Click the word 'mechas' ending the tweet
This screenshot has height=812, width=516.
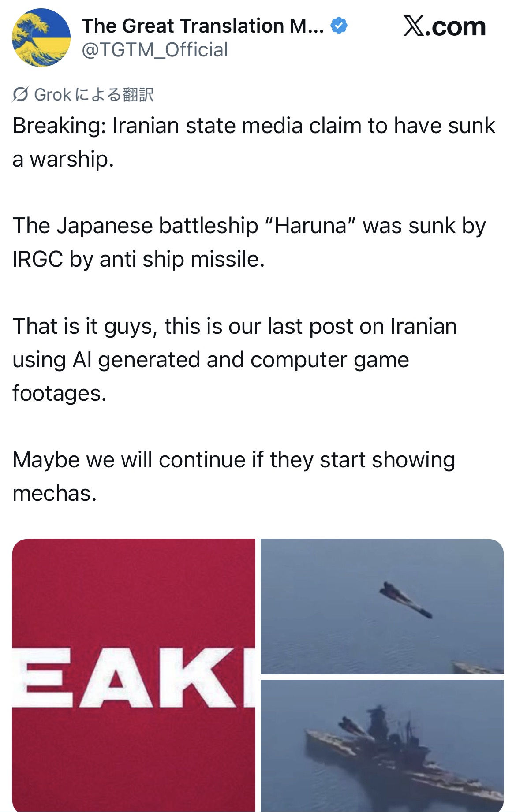pos(52,493)
